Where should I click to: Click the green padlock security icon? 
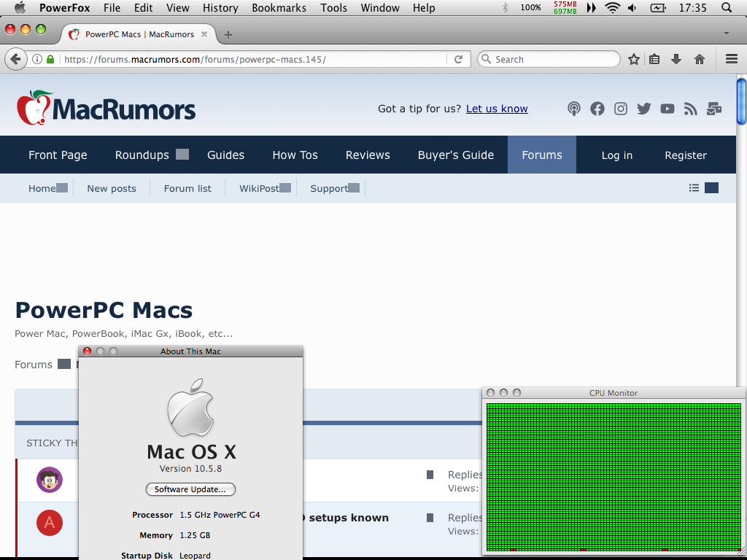(50, 60)
